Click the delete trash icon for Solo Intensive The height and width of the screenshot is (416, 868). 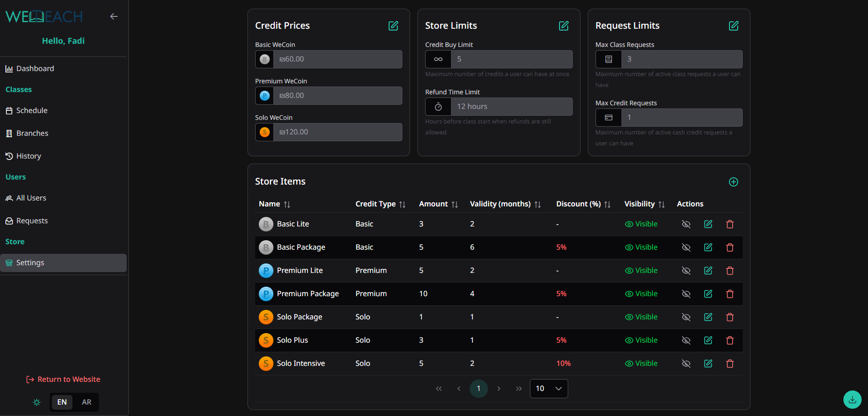click(x=729, y=364)
